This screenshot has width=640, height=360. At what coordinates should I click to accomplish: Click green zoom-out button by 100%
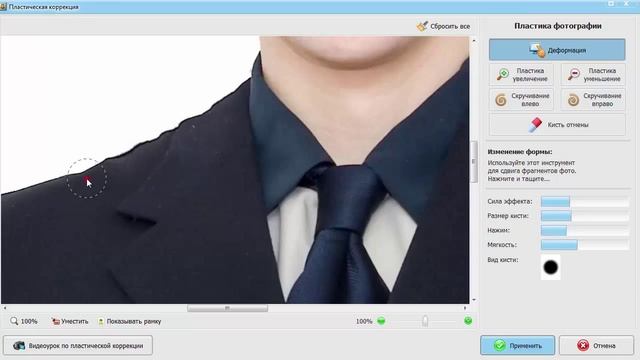pos(381,321)
